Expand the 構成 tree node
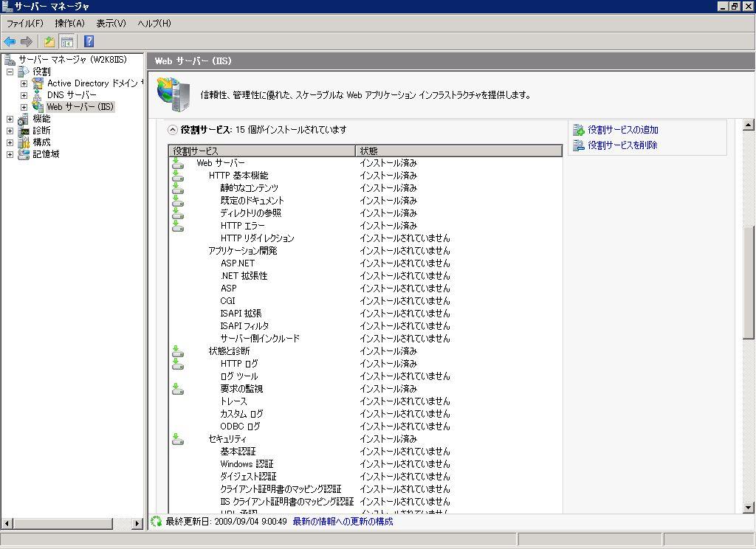756x549 pixels. (10, 142)
